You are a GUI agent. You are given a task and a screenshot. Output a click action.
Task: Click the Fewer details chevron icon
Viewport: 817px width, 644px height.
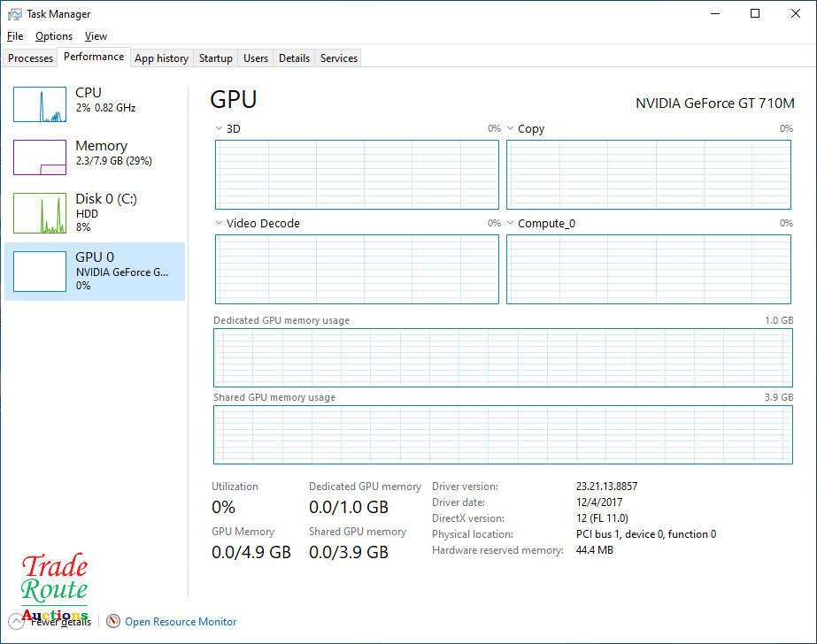(15, 621)
